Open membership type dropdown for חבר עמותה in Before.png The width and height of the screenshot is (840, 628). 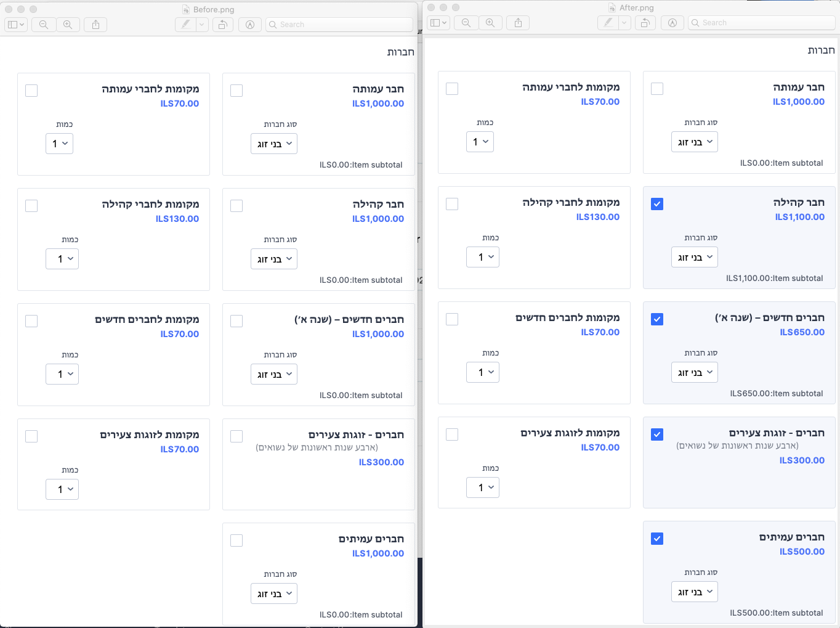point(274,144)
